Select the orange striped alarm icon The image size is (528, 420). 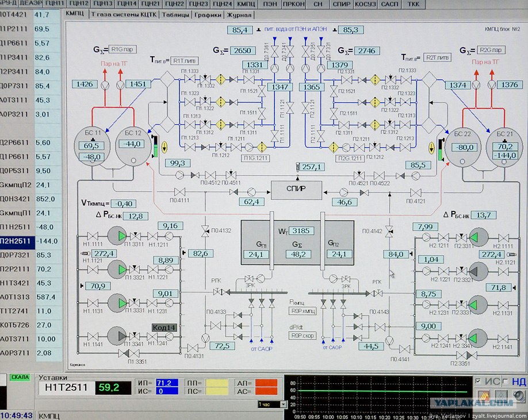(x=484, y=395)
